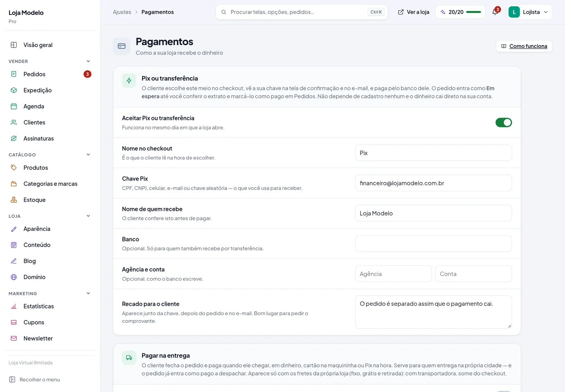
Task: Focus the Chave Pix input field
Action: 434,183
